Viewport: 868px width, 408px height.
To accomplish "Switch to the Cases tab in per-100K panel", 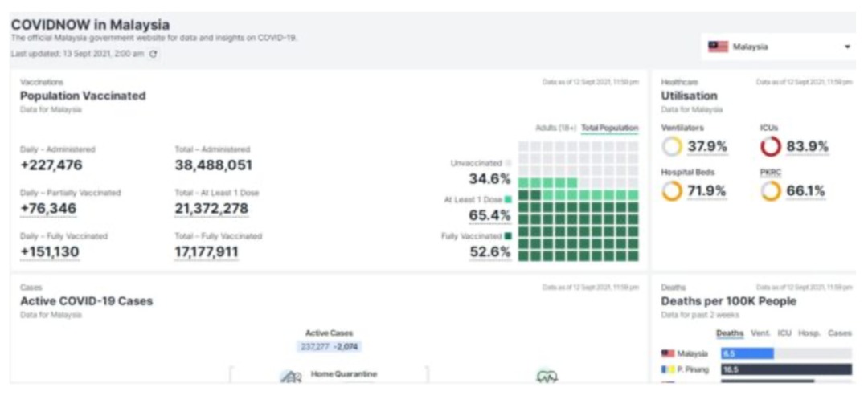I will 839,333.
